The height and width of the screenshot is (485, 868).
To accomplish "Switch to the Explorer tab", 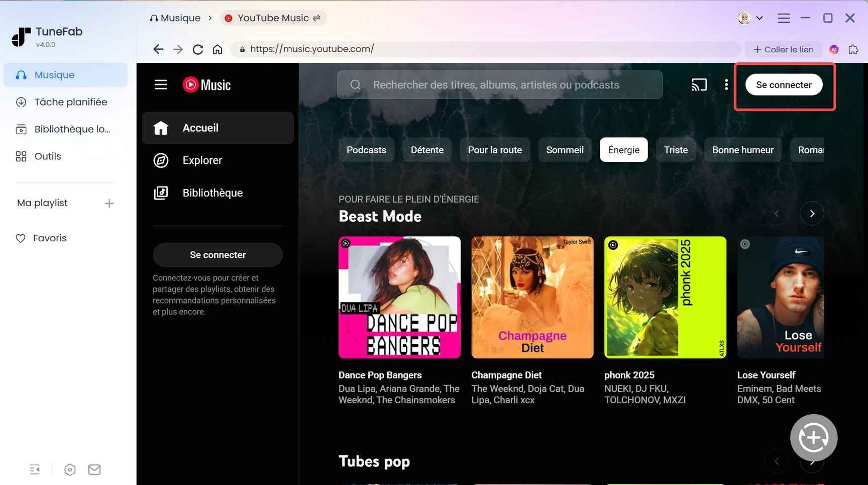I will (x=202, y=160).
